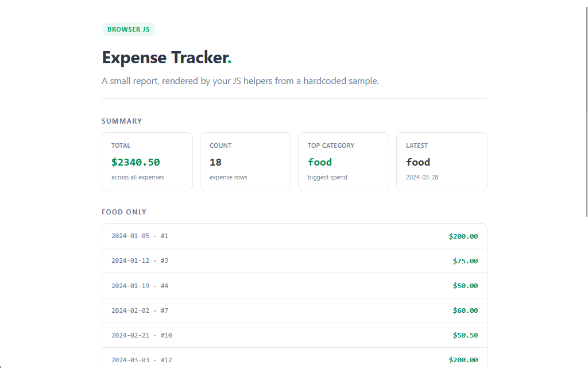Click 'across all expenses' caption
Image resolution: width=588 pixels, height=368 pixels.
pyautogui.click(x=138, y=177)
